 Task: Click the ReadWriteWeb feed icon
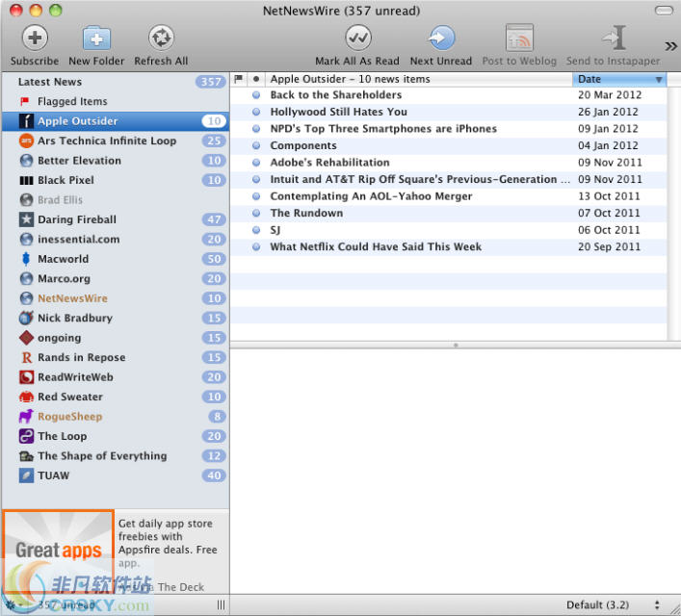coord(27,376)
